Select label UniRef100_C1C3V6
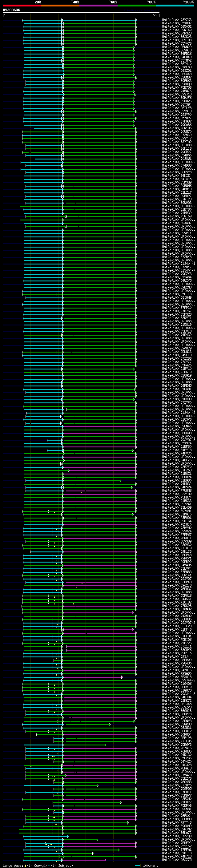The width and height of the screenshot is (197, 868). click(x=177, y=419)
